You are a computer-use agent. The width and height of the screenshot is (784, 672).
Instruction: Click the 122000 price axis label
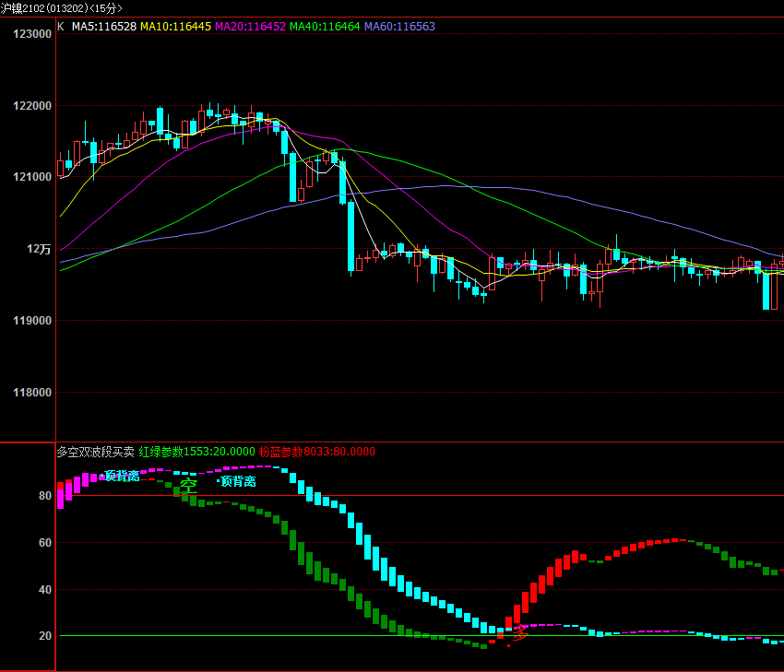pos(32,106)
